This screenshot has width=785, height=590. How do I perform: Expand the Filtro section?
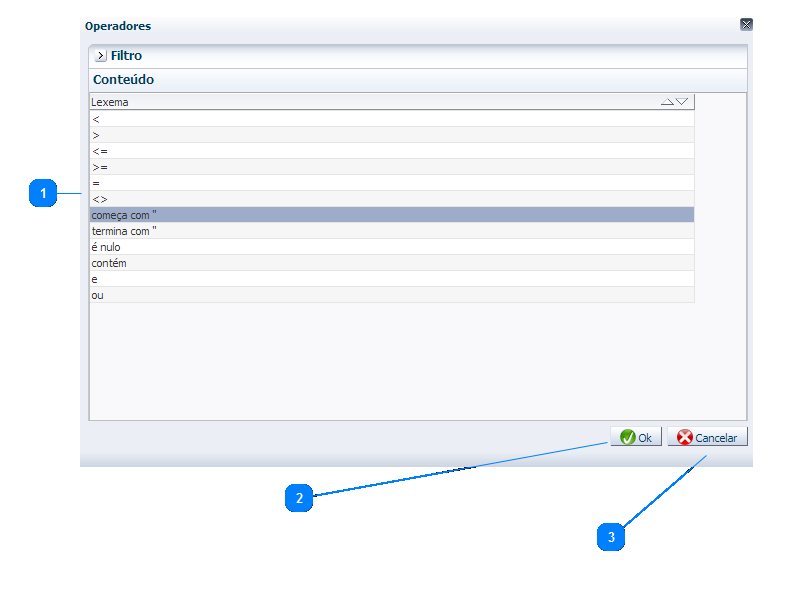101,56
